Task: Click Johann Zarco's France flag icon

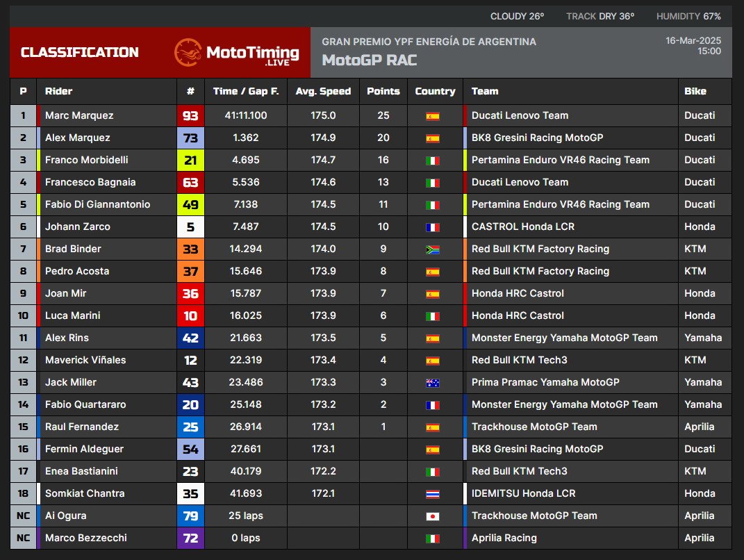Action: click(432, 227)
